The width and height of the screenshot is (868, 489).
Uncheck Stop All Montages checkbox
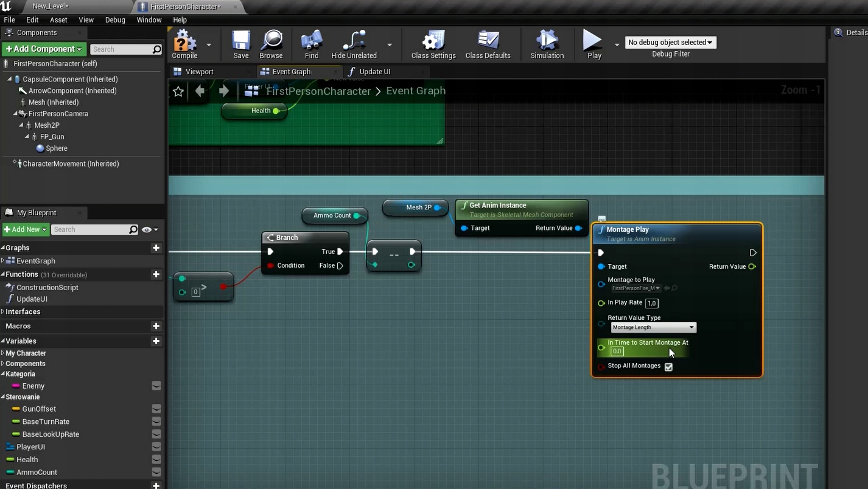(668, 367)
